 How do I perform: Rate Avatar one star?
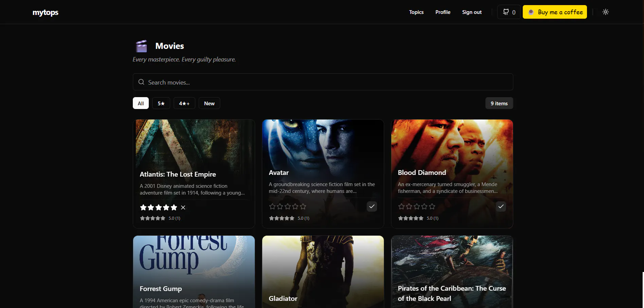coord(272,206)
